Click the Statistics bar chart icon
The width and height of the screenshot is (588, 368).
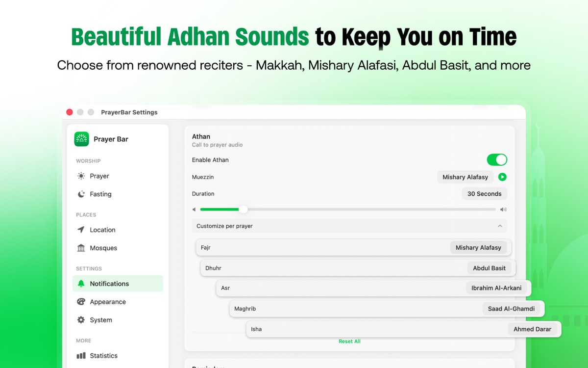click(x=81, y=356)
